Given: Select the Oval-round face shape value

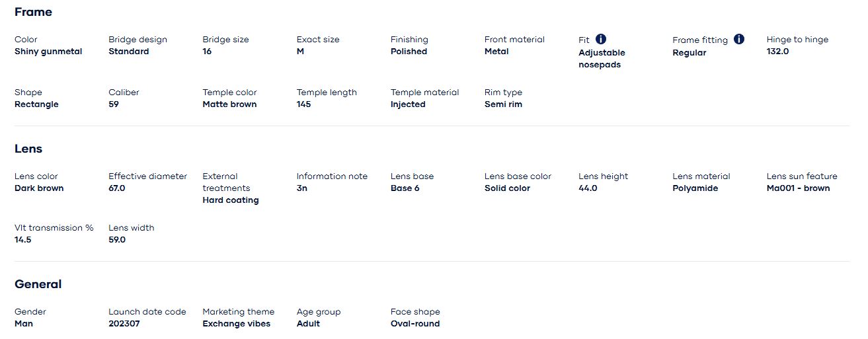Looking at the screenshot, I should click(414, 324).
